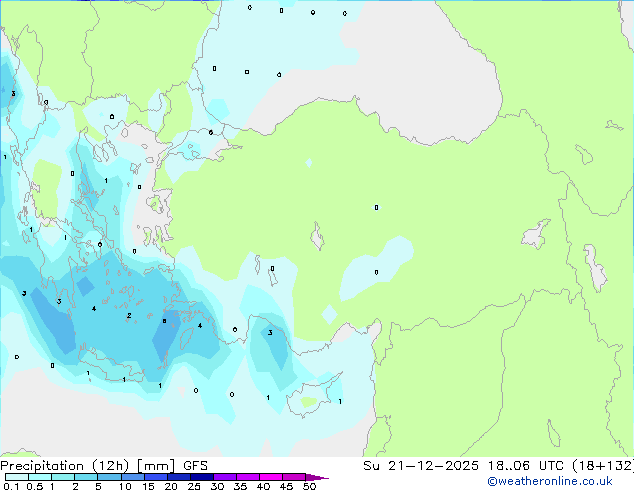Screen dimensions: 634x490
Task: Click the '25' legend scale label
Action: (x=194, y=486)
